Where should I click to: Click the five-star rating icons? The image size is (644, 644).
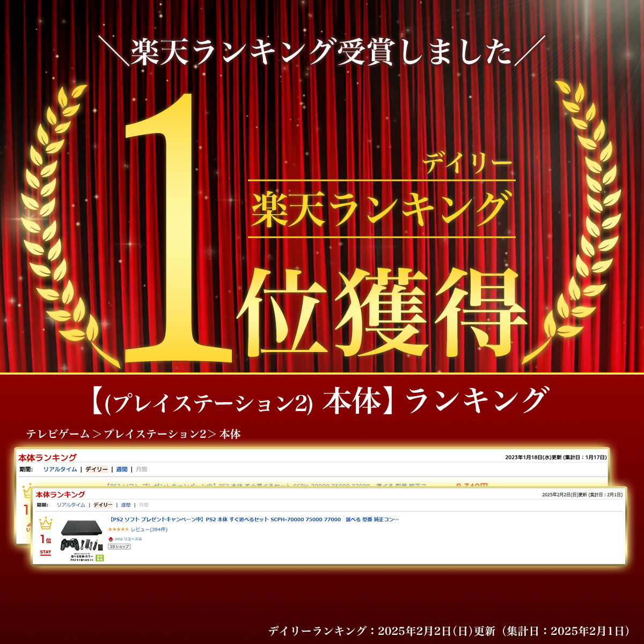coord(118,530)
